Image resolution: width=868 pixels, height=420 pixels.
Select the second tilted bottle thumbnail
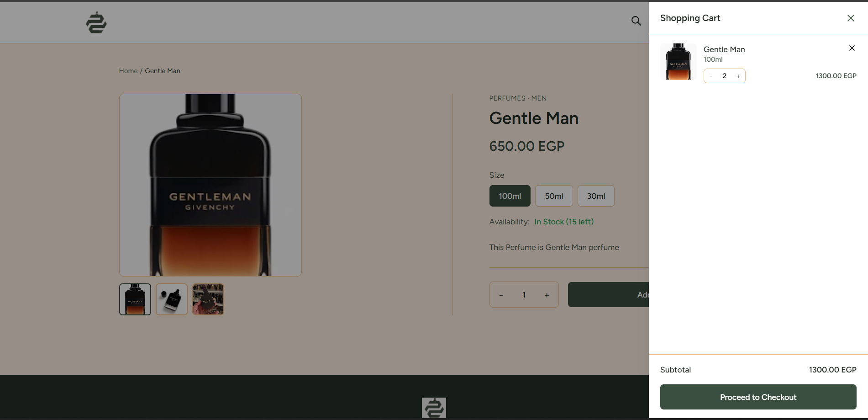(172, 299)
